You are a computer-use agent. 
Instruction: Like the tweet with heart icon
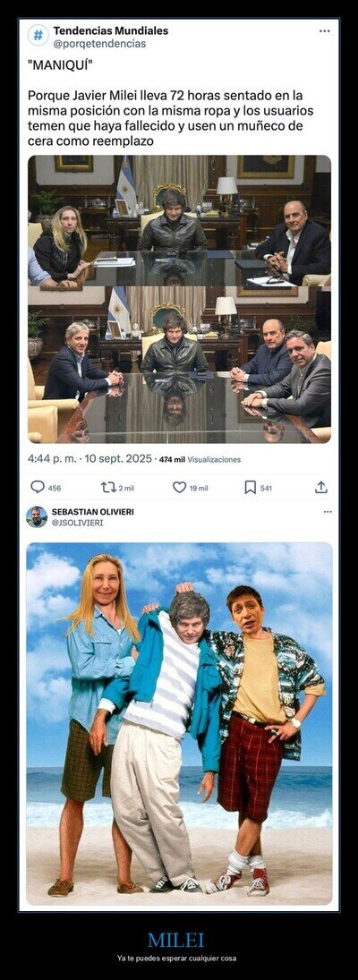point(179,487)
